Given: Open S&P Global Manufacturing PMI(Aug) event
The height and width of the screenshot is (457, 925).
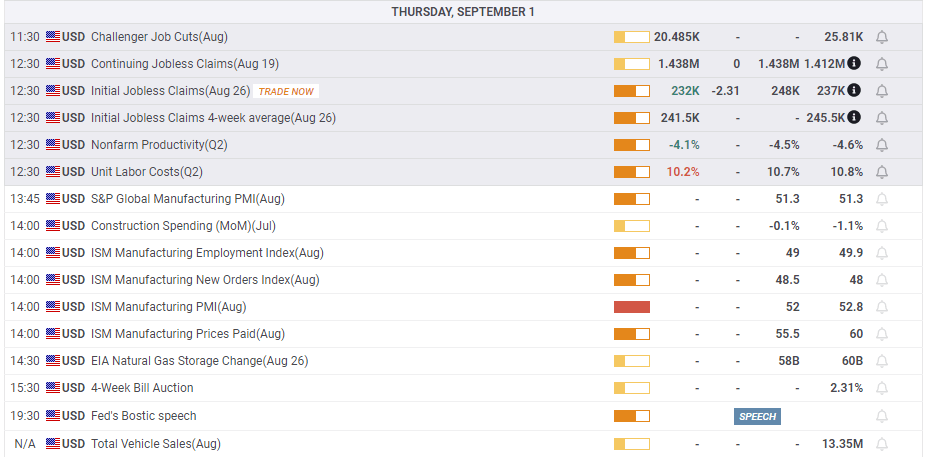Looking at the screenshot, I should [x=187, y=199].
